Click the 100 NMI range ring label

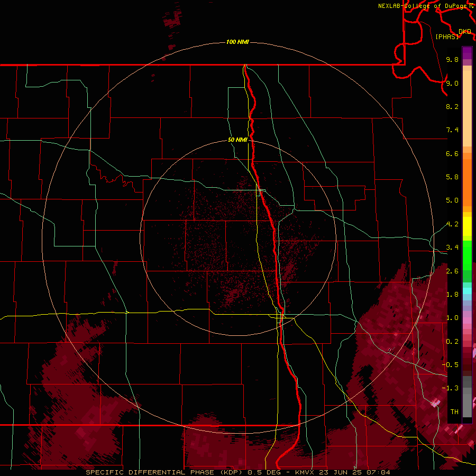[x=237, y=42]
